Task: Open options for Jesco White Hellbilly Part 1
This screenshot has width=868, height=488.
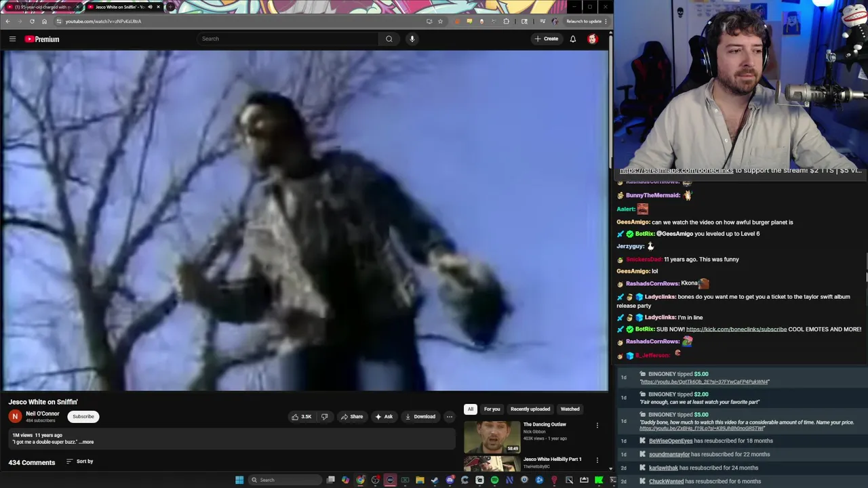Action: click(597, 460)
